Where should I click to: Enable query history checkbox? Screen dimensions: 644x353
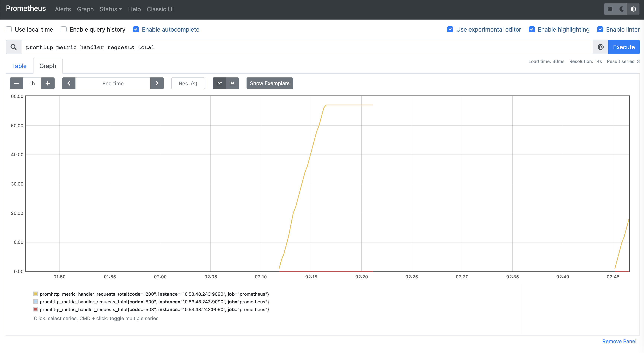(63, 30)
